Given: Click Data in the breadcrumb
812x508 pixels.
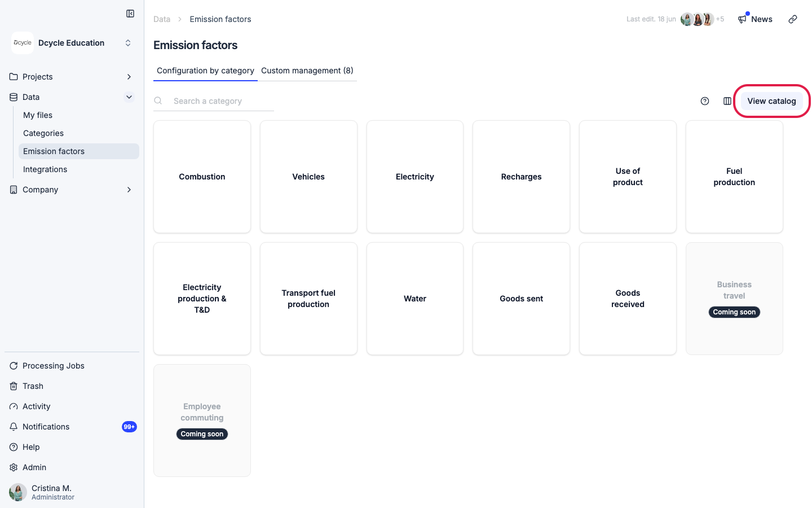Looking at the screenshot, I should tap(162, 19).
